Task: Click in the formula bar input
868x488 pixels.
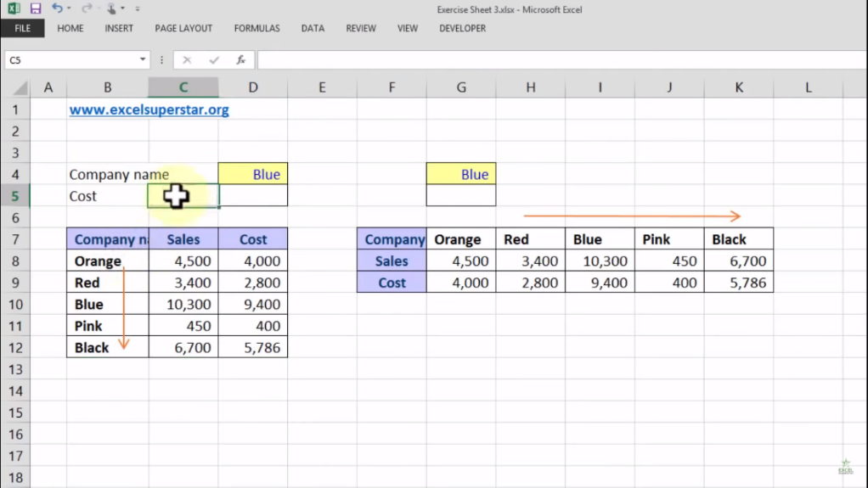Action: (x=561, y=59)
